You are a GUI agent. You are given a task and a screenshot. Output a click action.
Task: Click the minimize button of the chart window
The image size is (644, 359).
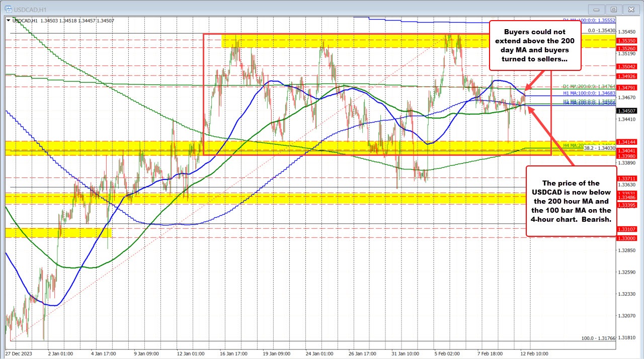click(x=596, y=9)
